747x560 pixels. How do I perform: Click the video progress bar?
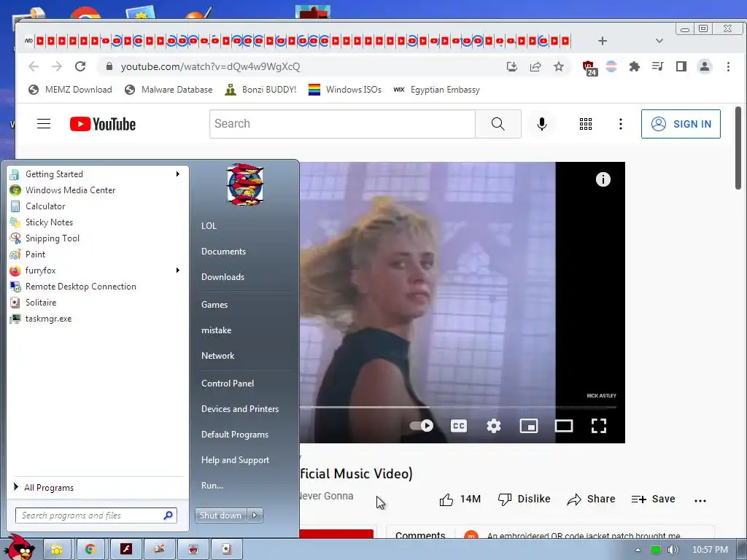tap(457, 408)
